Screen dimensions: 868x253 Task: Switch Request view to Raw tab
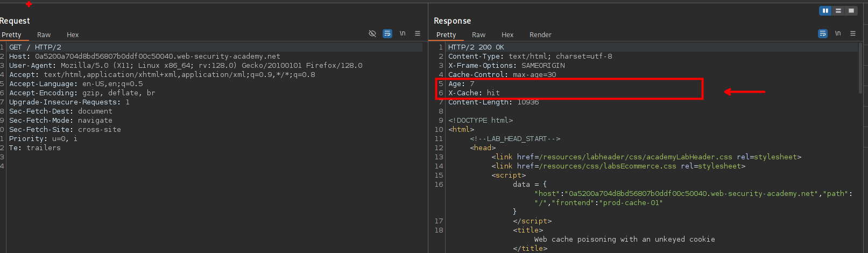(x=44, y=34)
